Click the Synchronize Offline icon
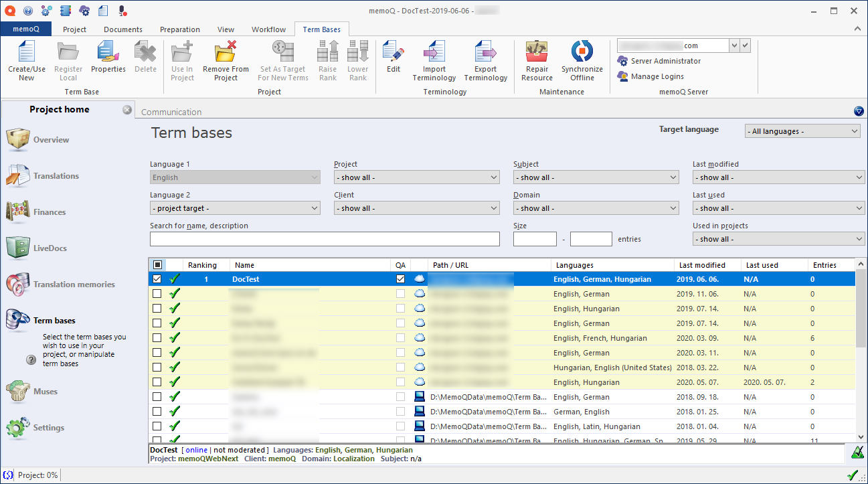Screen dimensions: 868x484 coord(582,53)
